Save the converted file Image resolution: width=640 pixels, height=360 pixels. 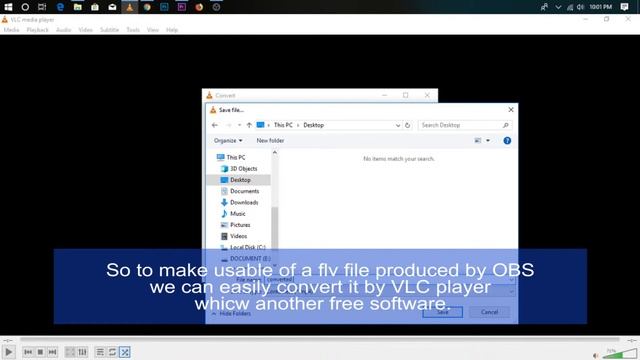[x=443, y=312]
